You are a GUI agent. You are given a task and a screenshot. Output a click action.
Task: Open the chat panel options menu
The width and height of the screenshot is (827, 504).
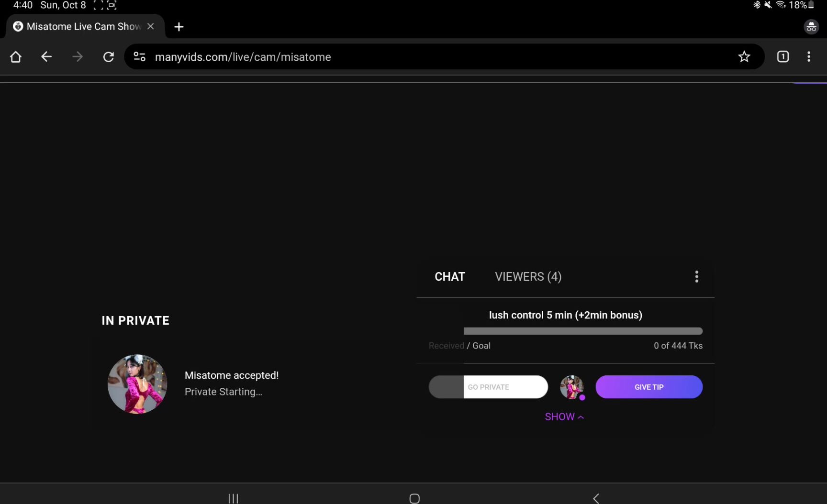696,276
